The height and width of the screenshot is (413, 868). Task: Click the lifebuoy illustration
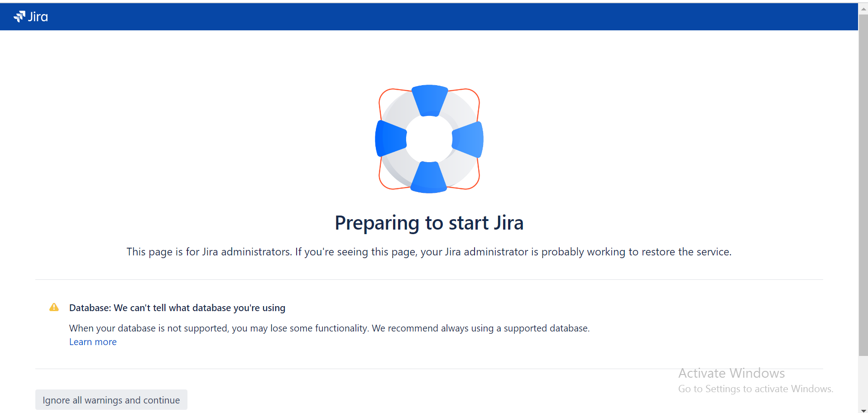pyautogui.click(x=429, y=139)
